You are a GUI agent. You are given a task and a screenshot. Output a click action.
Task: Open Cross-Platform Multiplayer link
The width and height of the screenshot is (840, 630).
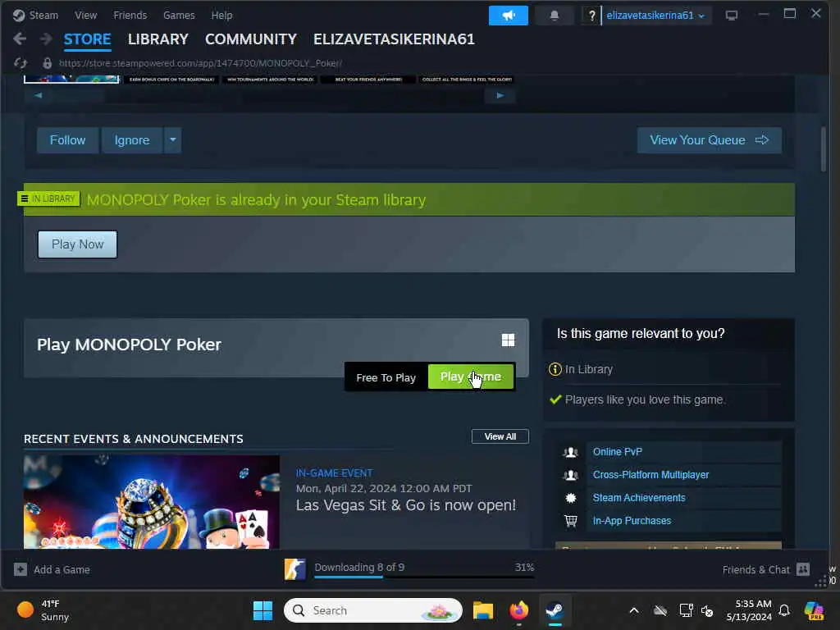651,475
